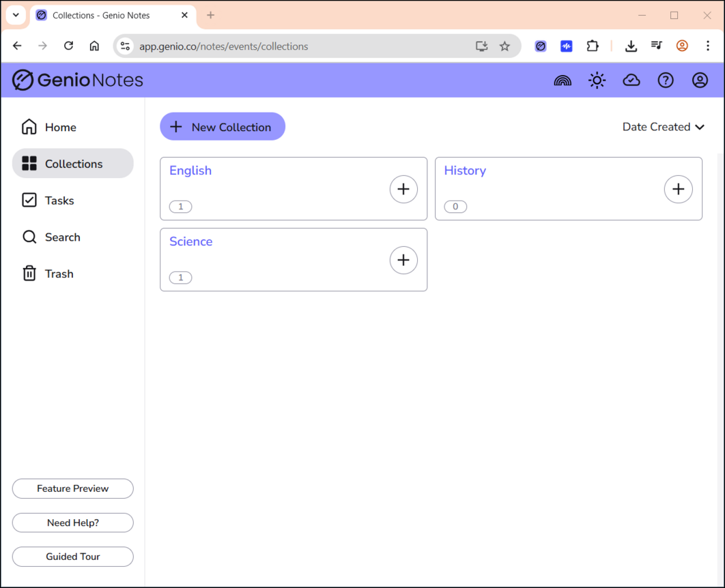Bookmark this page with star icon
This screenshot has width=725, height=588.
click(x=504, y=46)
